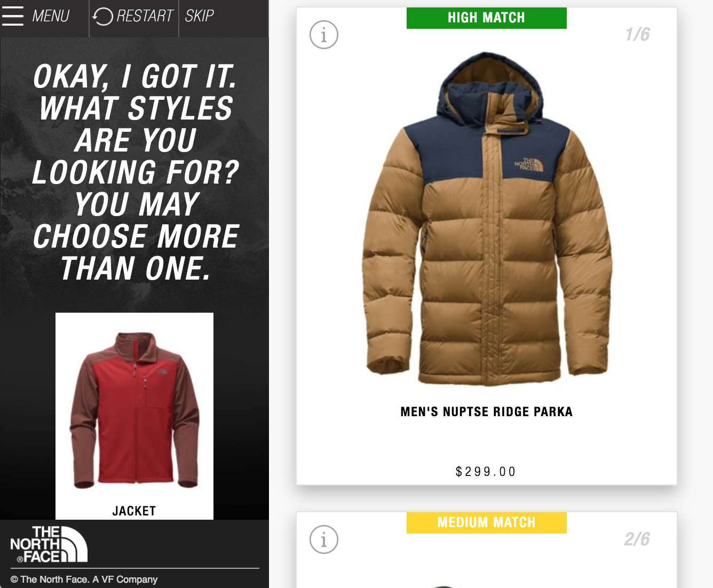Screen dimensions: 713x588
Task: Choose the JACKET label under the red jacket
Action: click(134, 511)
